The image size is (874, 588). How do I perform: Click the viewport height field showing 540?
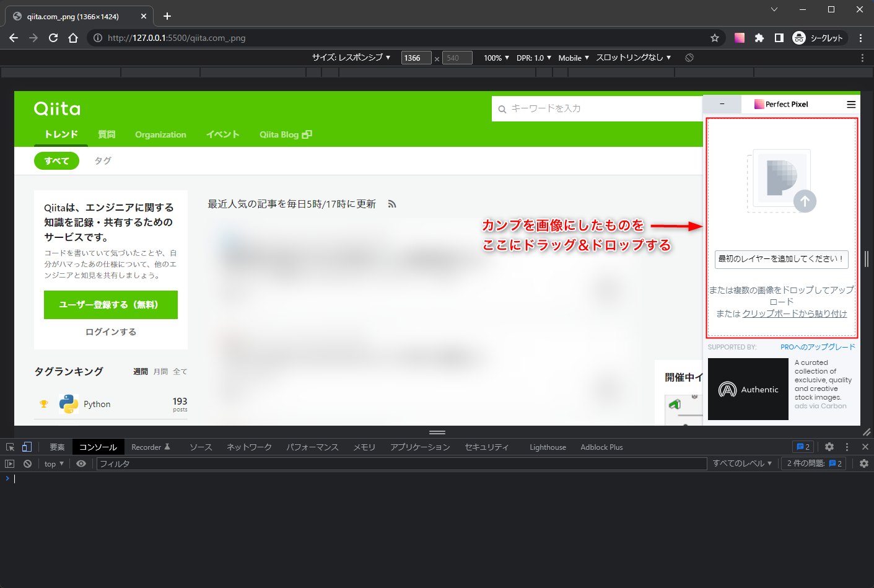point(457,58)
